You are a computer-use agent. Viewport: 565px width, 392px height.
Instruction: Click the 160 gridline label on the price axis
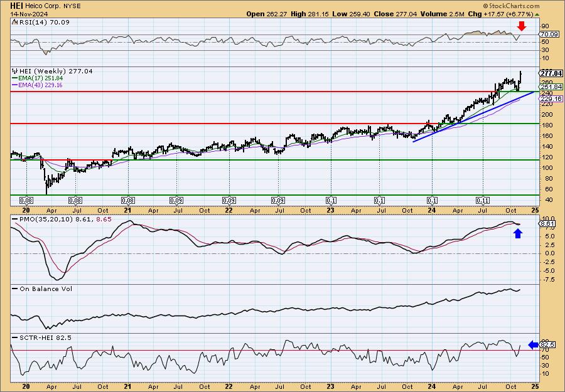pos(546,135)
